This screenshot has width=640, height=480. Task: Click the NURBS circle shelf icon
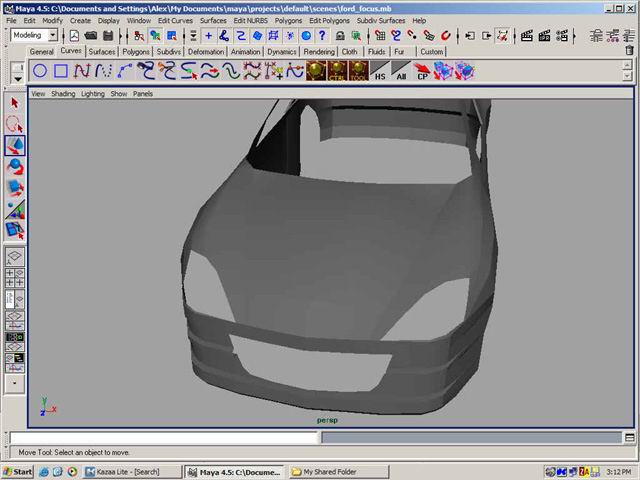tap(40, 71)
